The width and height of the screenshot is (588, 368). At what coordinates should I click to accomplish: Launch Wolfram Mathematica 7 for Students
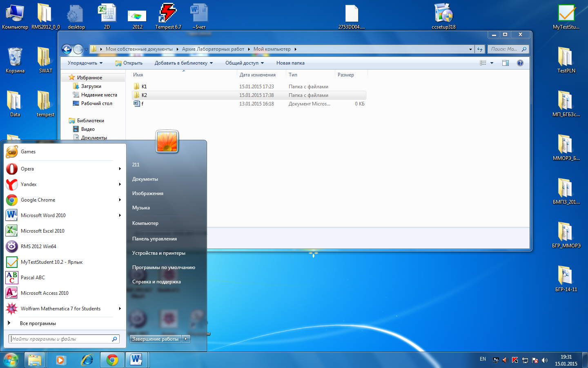pos(65,309)
